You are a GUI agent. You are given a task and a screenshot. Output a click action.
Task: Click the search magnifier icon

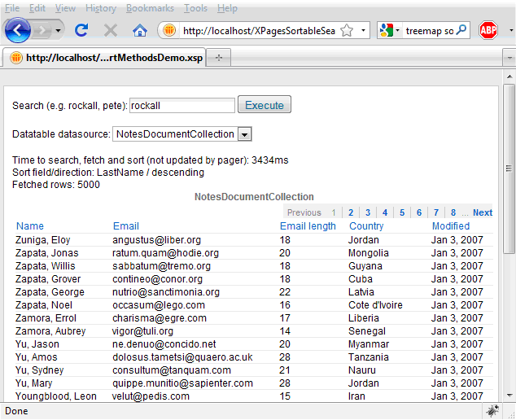click(x=461, y=31)
